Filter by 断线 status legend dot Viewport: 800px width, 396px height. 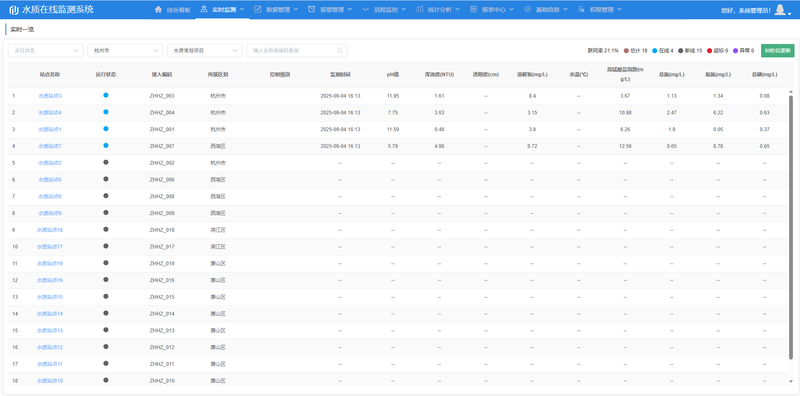click(681, 51)
